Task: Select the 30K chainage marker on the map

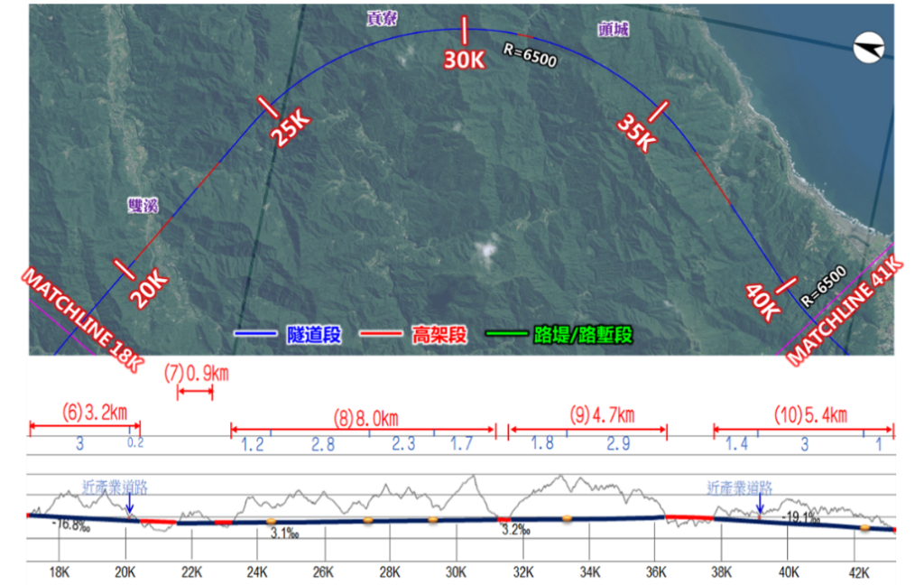Action: (464, 59)
